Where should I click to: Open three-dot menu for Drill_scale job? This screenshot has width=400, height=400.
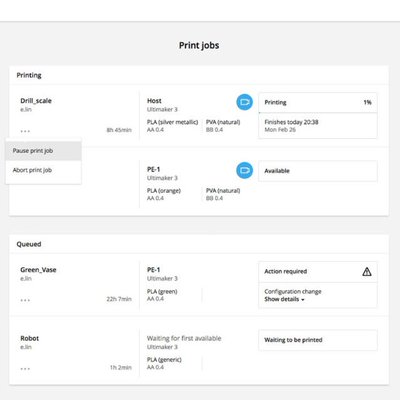[x=25, y=131]
